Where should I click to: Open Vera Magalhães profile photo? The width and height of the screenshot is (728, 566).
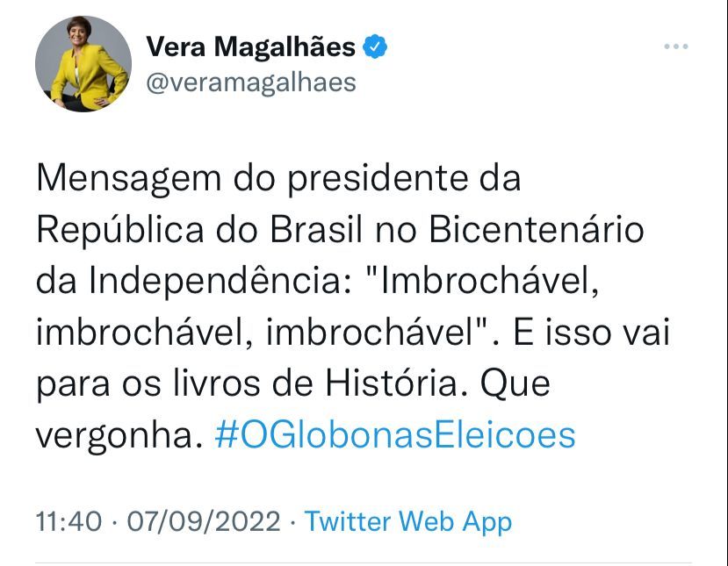(x=83, y=63)
